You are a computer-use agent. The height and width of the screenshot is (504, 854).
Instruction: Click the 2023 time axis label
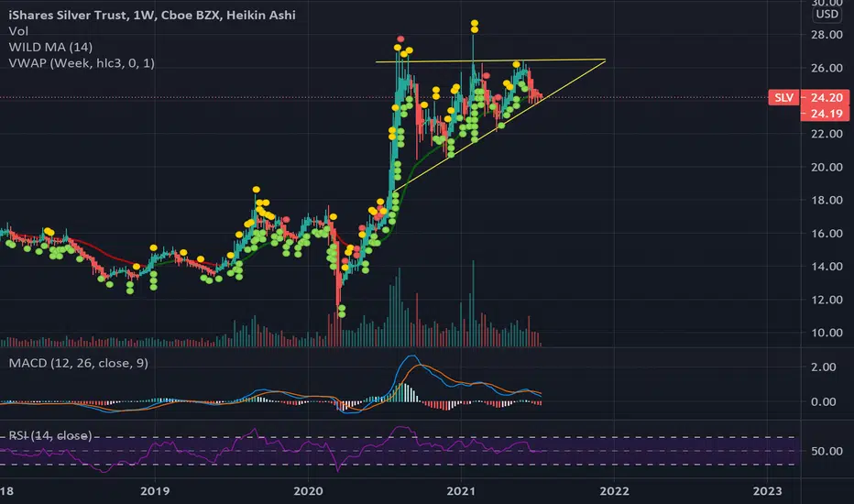[x=767, y=491]
